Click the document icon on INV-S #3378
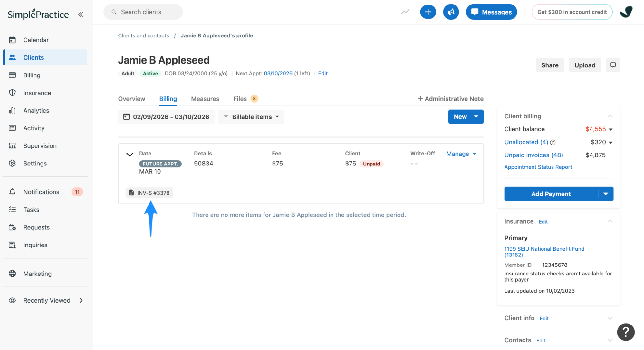The height and width of the screenshot is (350, 644). [131, 193]
